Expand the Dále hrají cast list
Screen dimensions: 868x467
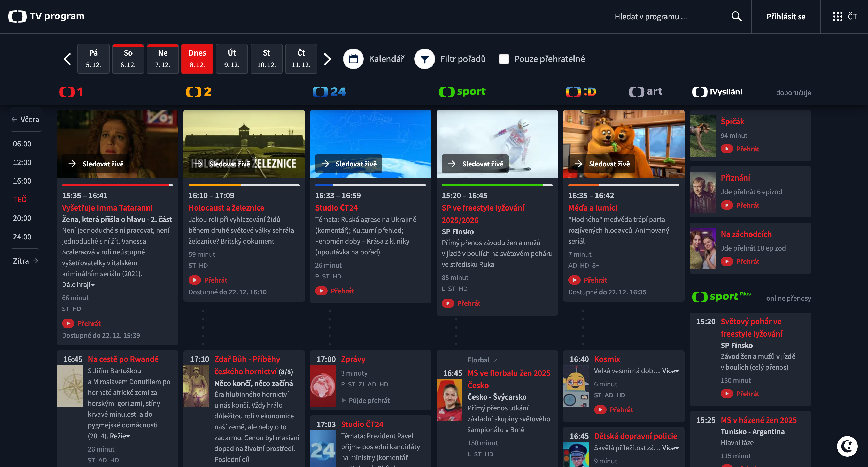(x=79, y=285)
